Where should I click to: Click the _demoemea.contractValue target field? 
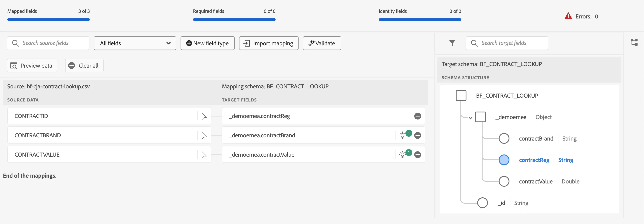[323, 155]
